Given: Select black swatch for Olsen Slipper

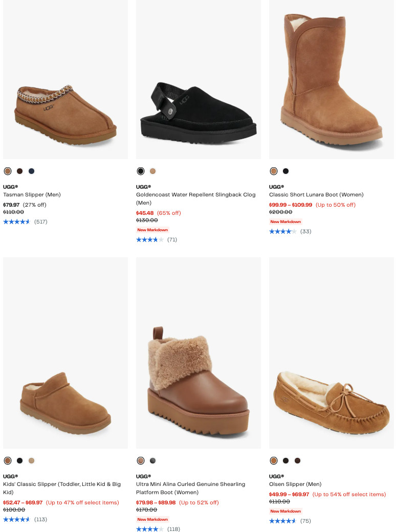Looking at the screenshot, I should 285,460.
